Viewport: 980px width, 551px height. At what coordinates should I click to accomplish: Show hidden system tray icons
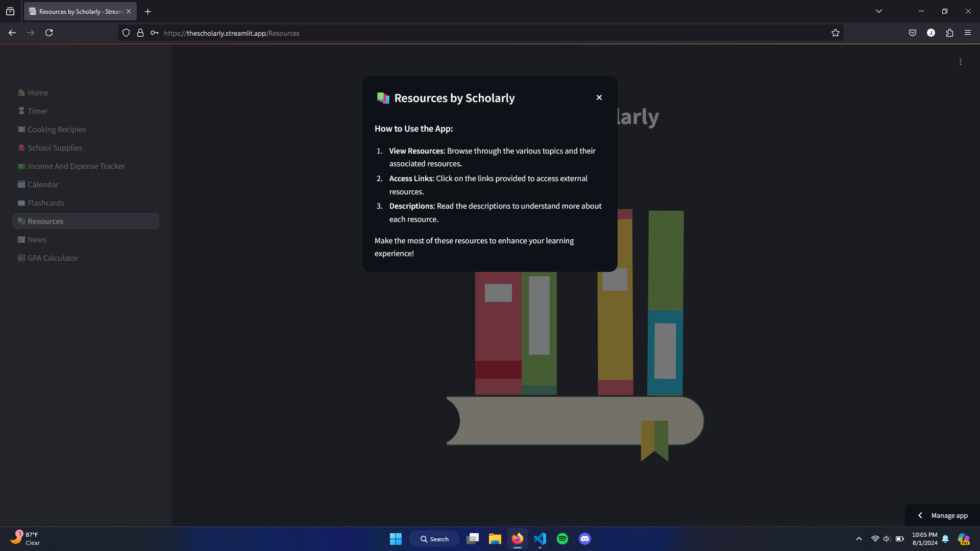coord(859,539)
